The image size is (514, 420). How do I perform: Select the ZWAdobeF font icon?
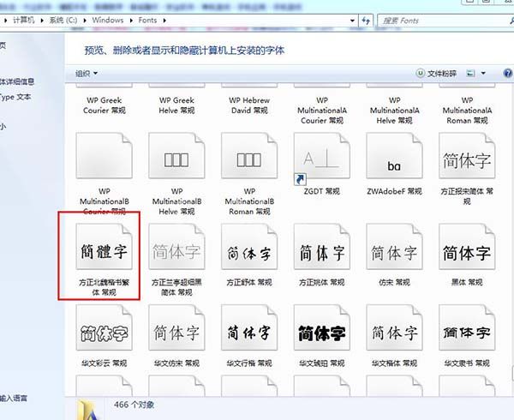[x=394, y=156]
